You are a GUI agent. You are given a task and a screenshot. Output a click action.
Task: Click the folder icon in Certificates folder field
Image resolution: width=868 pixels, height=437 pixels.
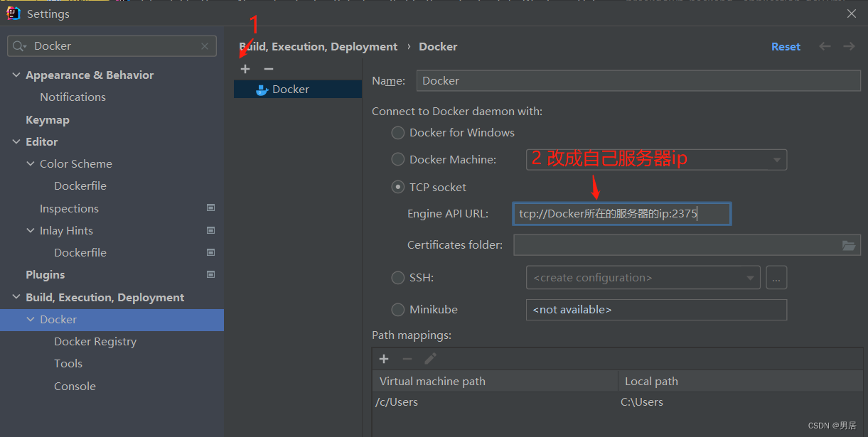[849, 245]
